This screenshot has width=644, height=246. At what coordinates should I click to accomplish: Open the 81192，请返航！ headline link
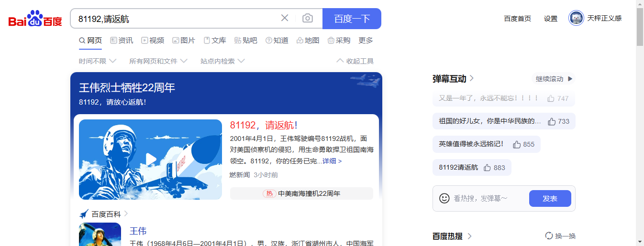point(264,125)
